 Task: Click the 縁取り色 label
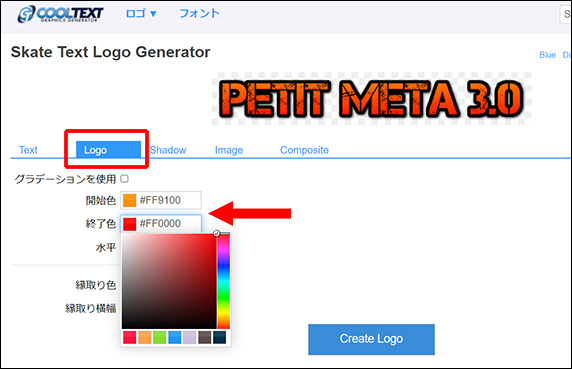tap(96, 285)
